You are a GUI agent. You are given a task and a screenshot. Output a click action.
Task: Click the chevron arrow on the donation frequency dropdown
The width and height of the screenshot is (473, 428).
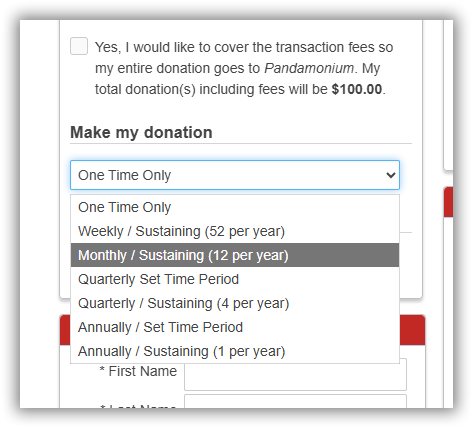[x=390, y=175]
